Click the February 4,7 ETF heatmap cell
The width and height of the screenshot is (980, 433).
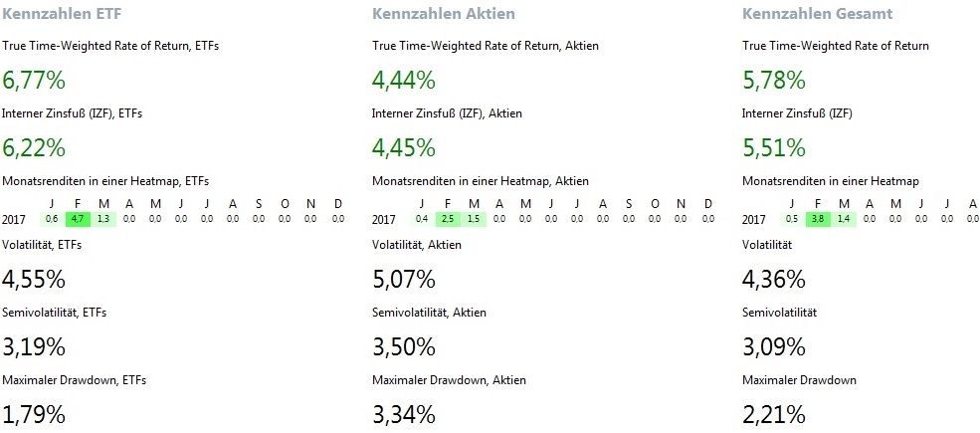coord(78,219)
